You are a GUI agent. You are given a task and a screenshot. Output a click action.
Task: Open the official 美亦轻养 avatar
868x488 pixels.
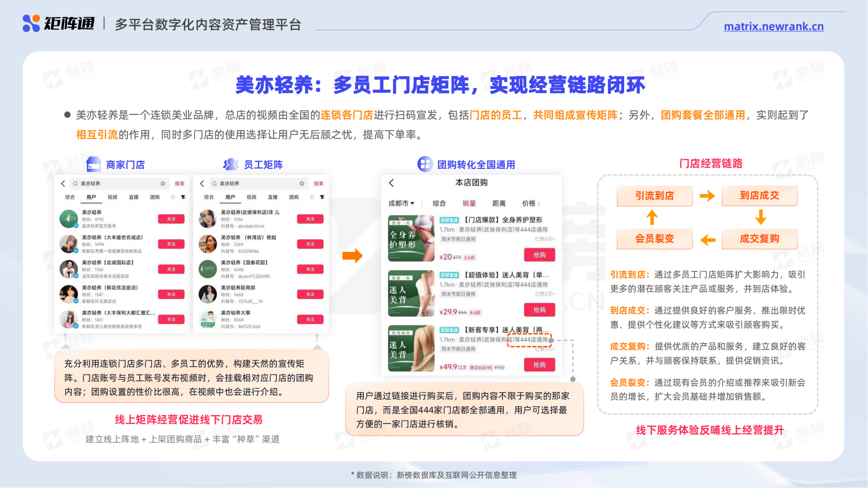click(x=69, y=219)
